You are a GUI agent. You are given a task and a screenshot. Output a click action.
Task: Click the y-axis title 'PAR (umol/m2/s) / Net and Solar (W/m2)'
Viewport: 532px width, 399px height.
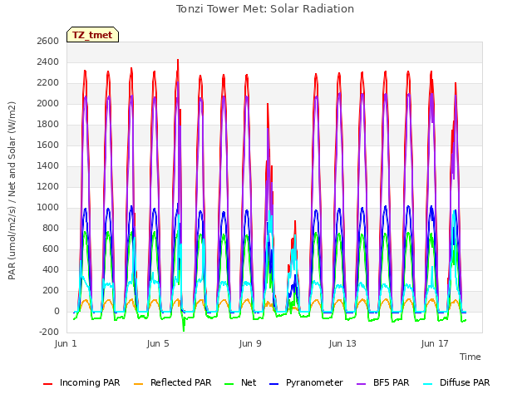point(12,190)
